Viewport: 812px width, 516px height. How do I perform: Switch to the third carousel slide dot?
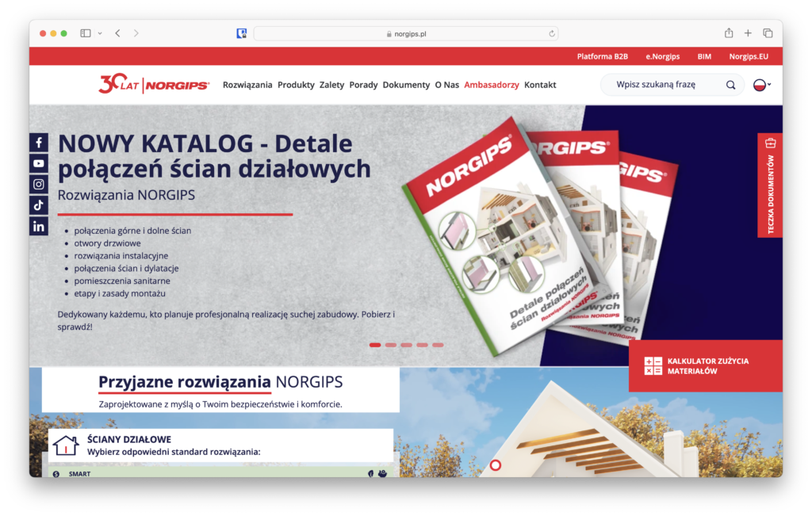(x=406, y=345)
